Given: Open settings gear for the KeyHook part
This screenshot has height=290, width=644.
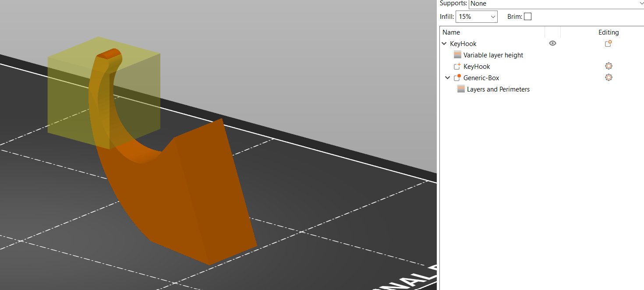Looking at the screenshot, I should [x=609, y=66].
